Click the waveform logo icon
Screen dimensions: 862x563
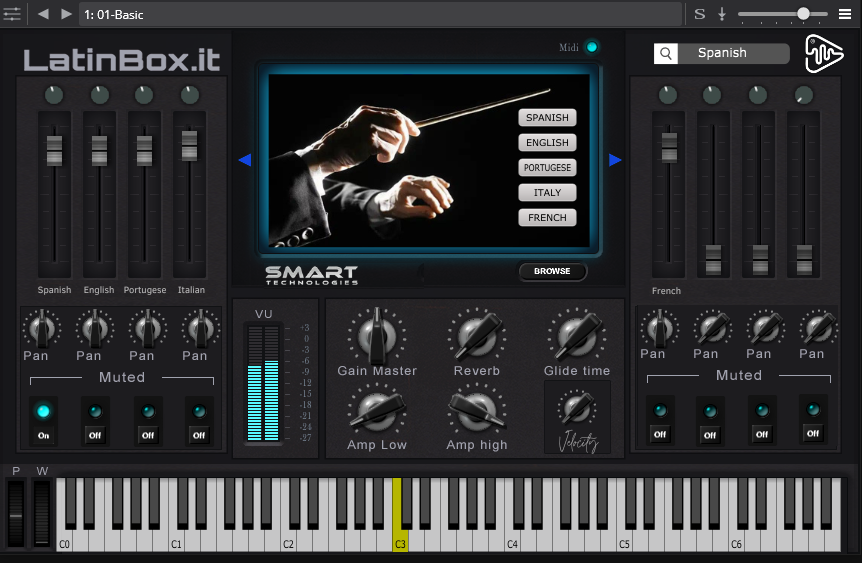[824, 53]
